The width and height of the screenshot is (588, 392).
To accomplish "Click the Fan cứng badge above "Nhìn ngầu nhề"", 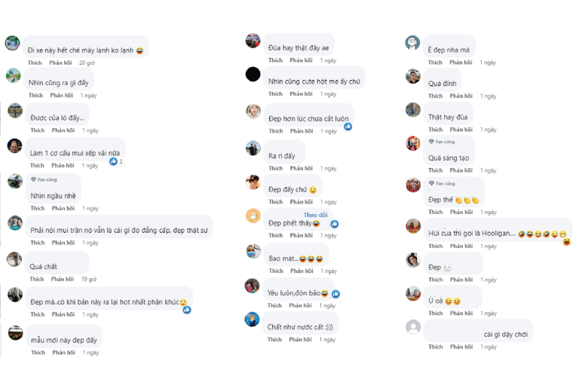I will [44, 180].
